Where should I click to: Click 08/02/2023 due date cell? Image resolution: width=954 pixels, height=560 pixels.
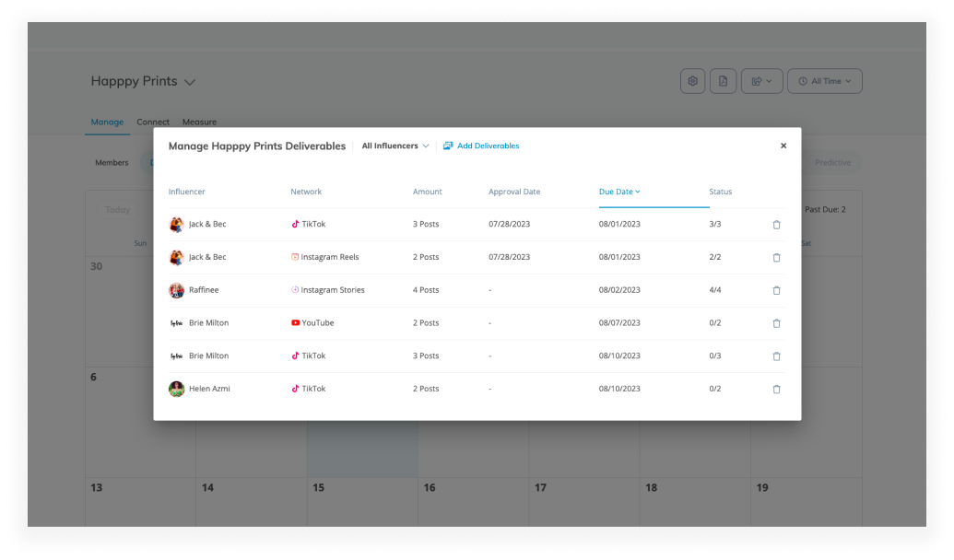[x=619, y=290]
